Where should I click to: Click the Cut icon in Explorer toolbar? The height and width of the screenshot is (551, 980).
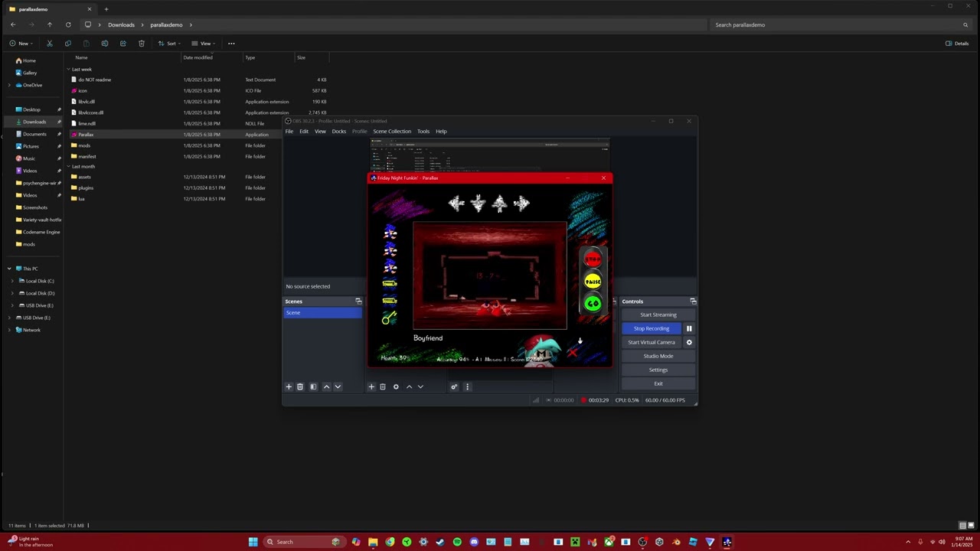pyautogui.click(x=50, y=44)
